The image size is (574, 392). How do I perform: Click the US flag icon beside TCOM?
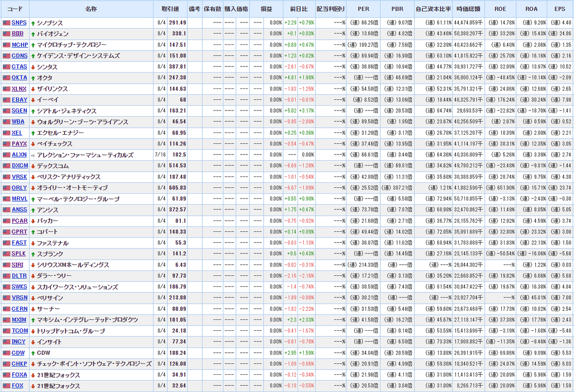coord(6,331)
